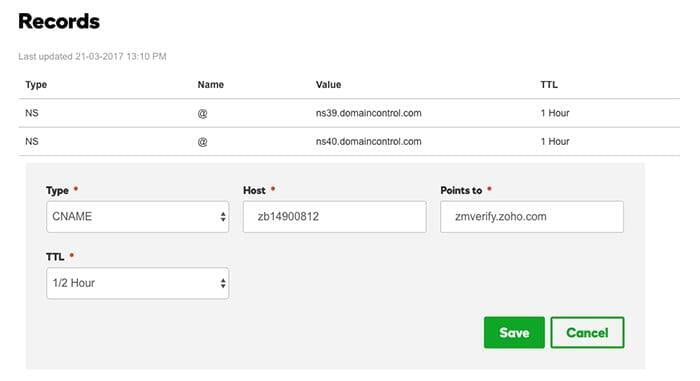The width and height of the screenshot is (700, 381).
Task: Select the ns40.domaincontrol.com NS record row
Action: tap(349, 142)
